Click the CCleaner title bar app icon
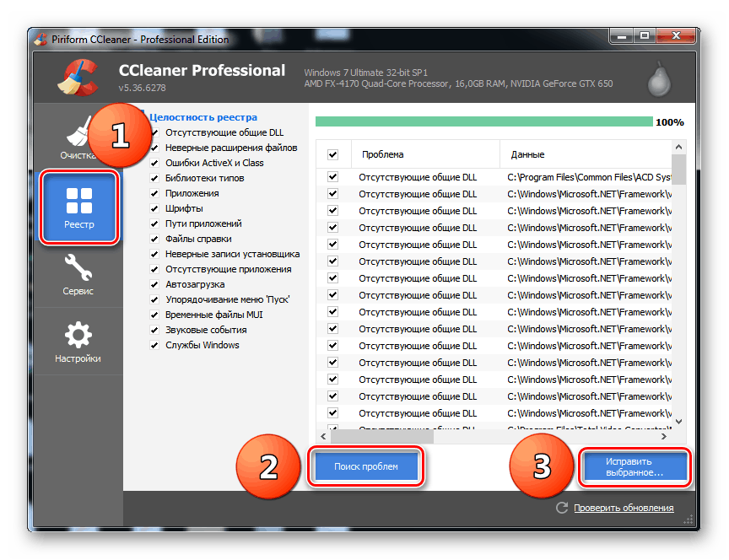729x560 pixels. [x=41, y=39]
